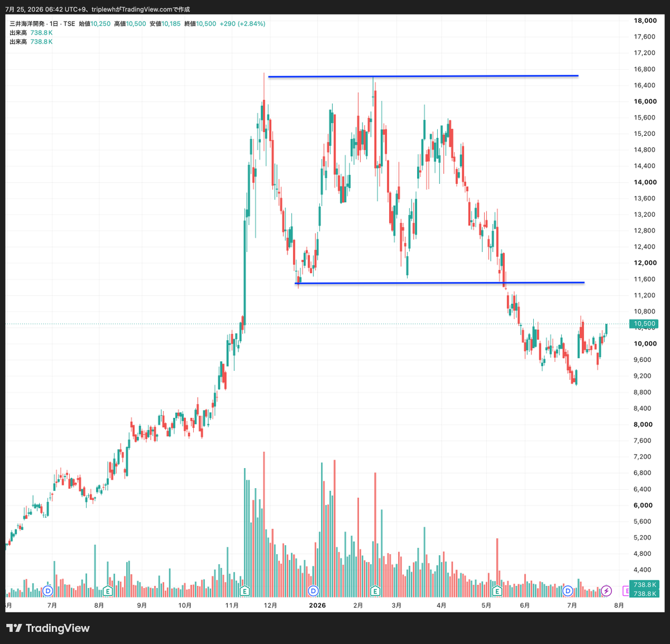The width and height of the screenshot is (670, 644).
Task: Click the 10月 time axis label
Action: click(x=185, y=605)
